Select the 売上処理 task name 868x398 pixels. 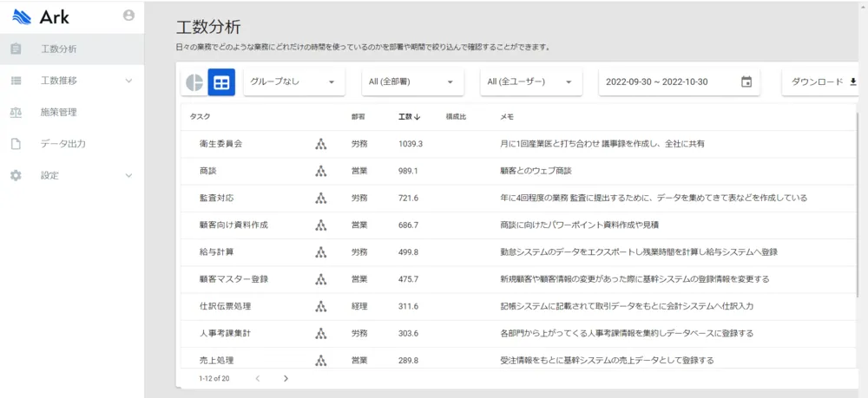pyautogui.click(x=216, y=361)
